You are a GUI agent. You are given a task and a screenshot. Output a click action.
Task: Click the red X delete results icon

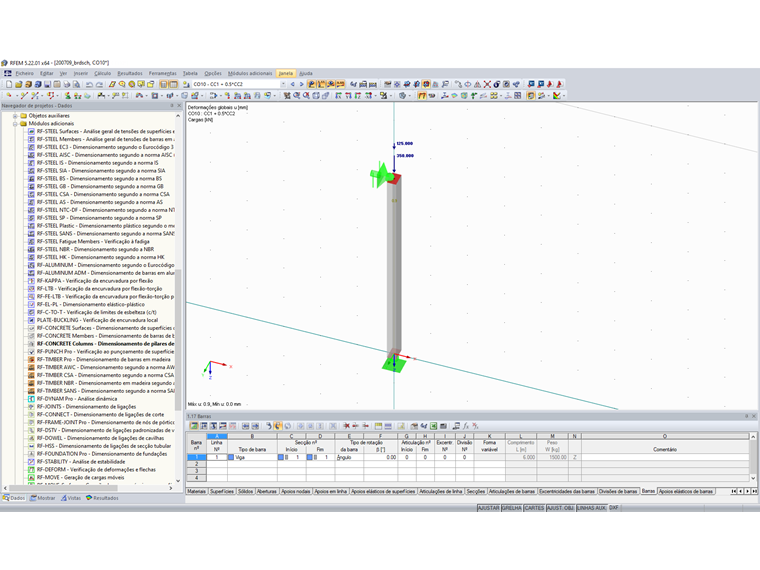point(487,84)
